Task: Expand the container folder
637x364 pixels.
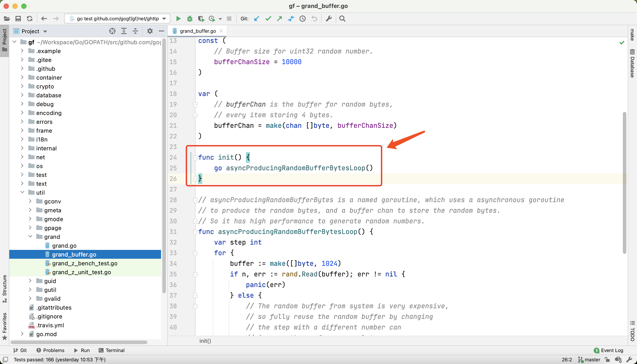Action: pyautogui.click(x=22, y=77)
